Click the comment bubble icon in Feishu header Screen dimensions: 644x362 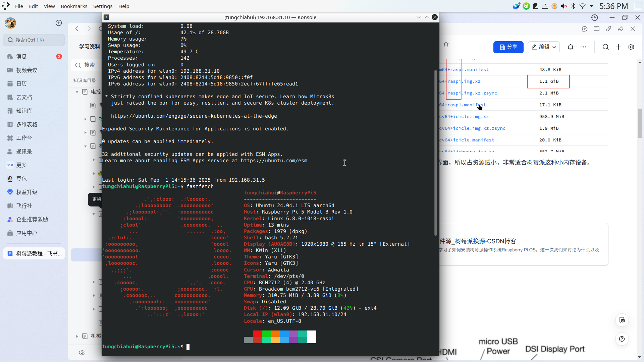tap(585, 29)
